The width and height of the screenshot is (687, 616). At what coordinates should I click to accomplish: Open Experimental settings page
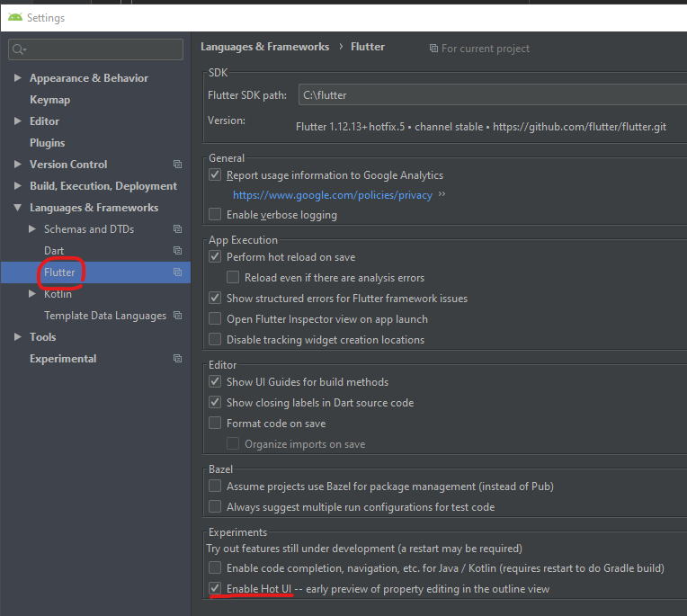[x=63, y=359]
